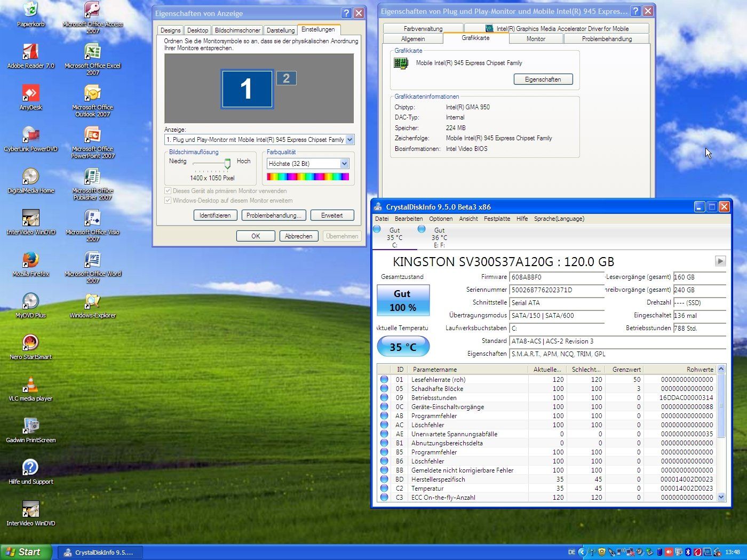This screenshot has height=560, width=747.
Task: Click the battery icon in the system tray
Action: point(659,552)
